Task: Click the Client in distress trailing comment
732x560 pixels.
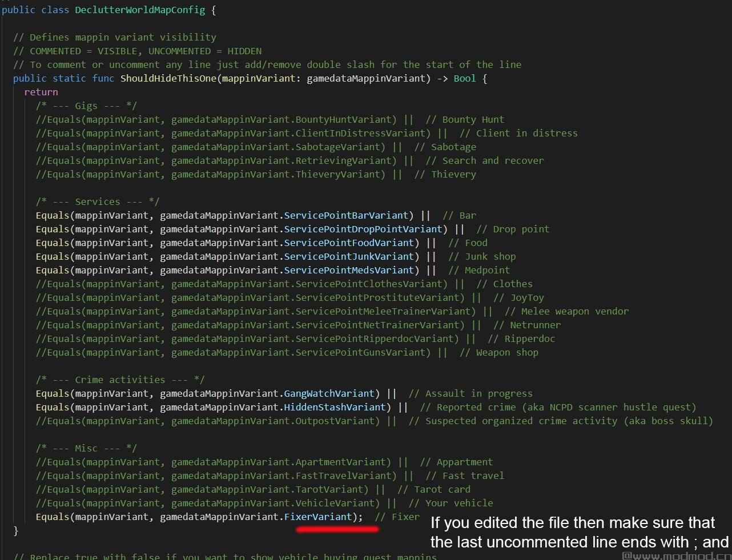Action: click(x=518, y=133)
